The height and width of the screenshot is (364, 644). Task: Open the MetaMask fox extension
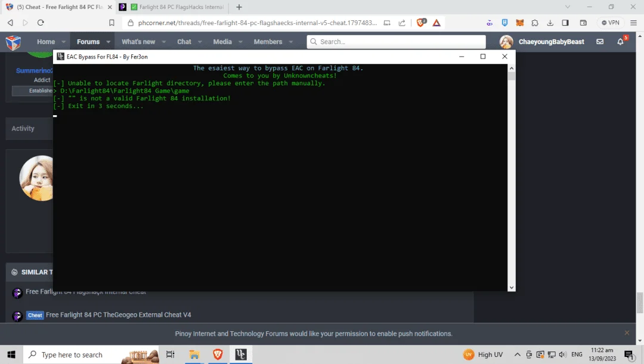click(519, 23)
